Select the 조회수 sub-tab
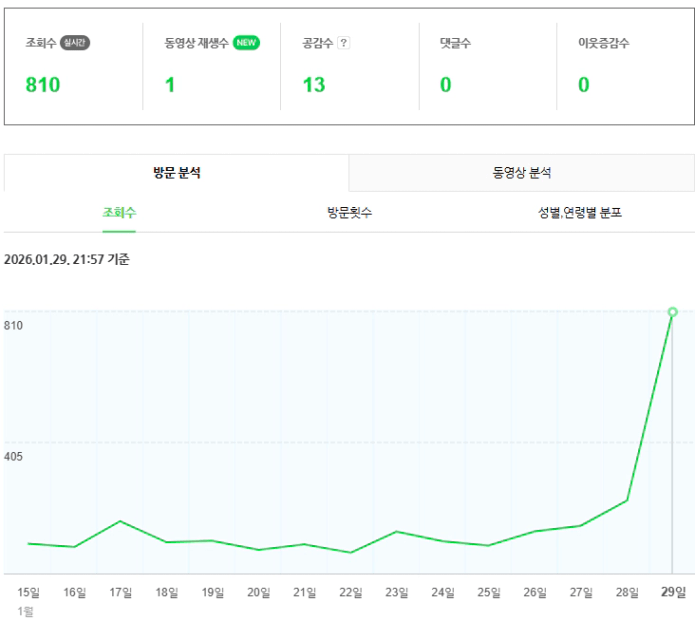 119,213
